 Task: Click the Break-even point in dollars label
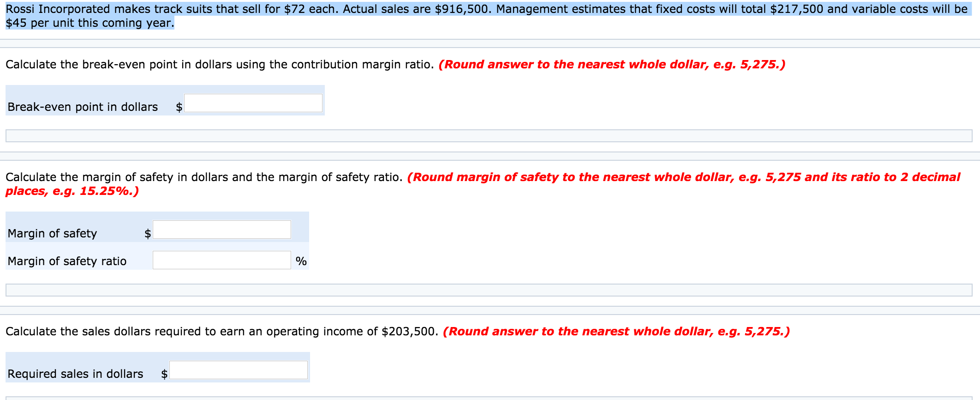click(83, 107)
